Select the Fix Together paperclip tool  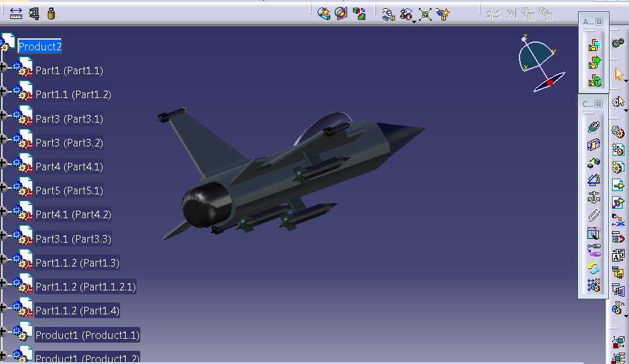(594, 215)
